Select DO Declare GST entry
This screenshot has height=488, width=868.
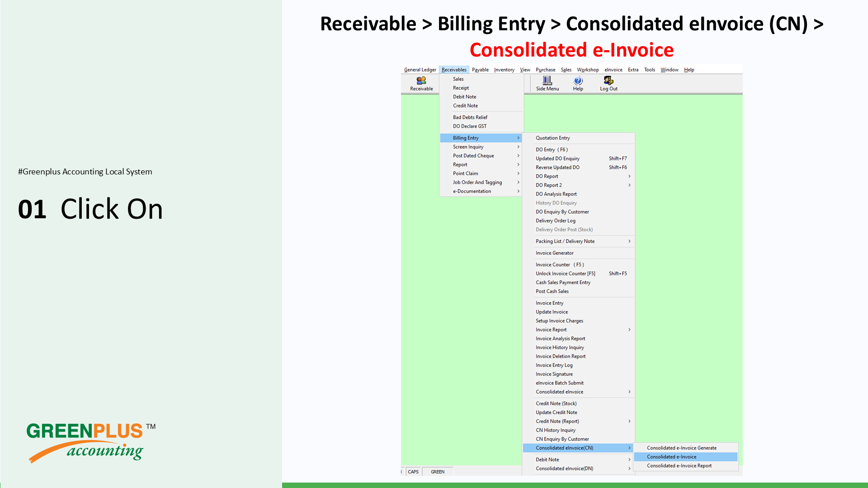[481, 127]
